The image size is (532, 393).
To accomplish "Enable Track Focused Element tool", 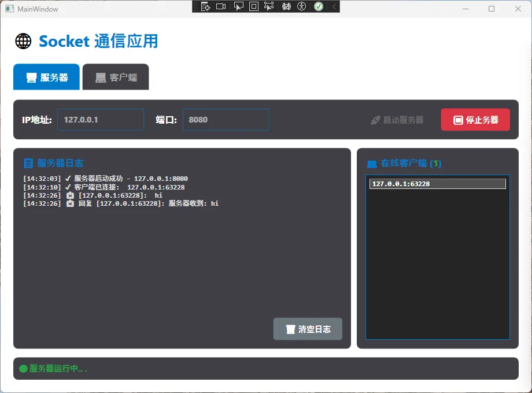I will tap(269, 7).
